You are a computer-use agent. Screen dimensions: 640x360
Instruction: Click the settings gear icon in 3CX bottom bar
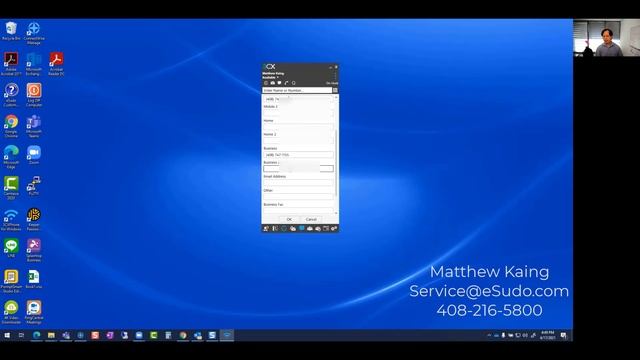point(334,229)
